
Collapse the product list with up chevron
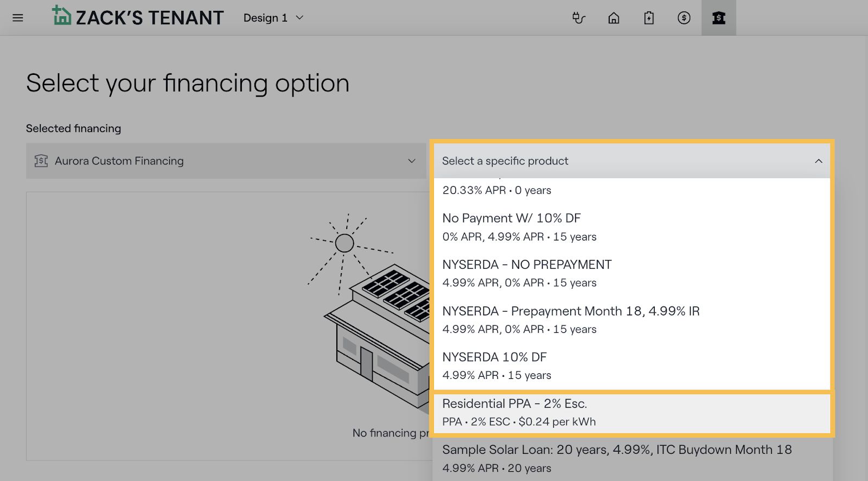(818, 161)
